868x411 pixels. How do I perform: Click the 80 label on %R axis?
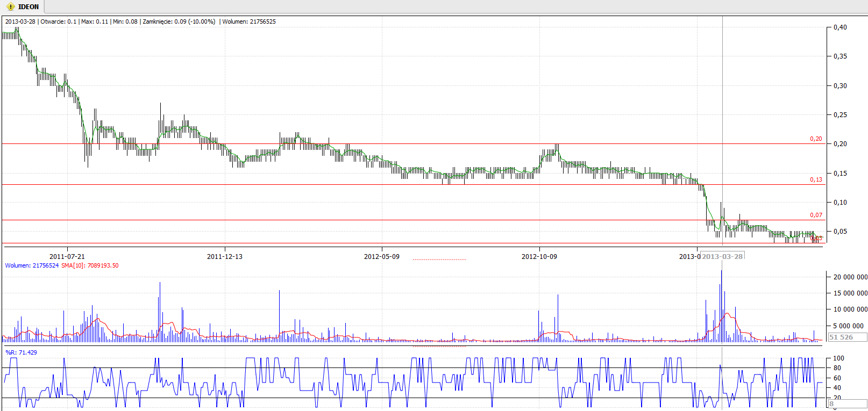pos(837,368)
